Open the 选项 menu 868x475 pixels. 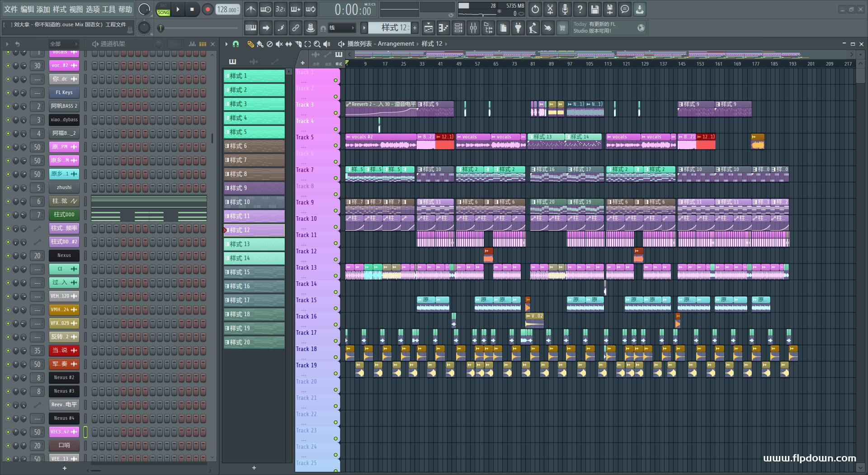92,9
